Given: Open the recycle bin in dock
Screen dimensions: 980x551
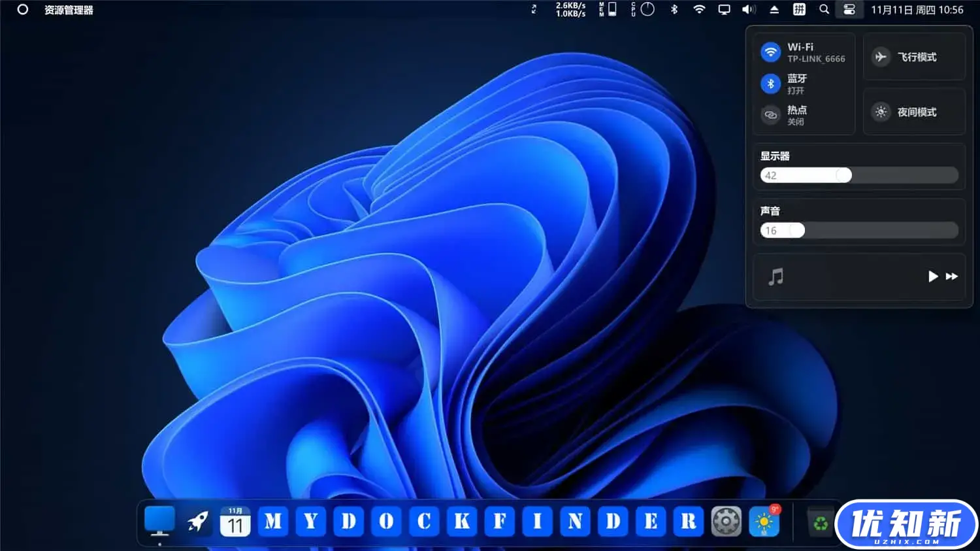Looking at the screenshot, I should pyautogui.click(x=820, y=522).
